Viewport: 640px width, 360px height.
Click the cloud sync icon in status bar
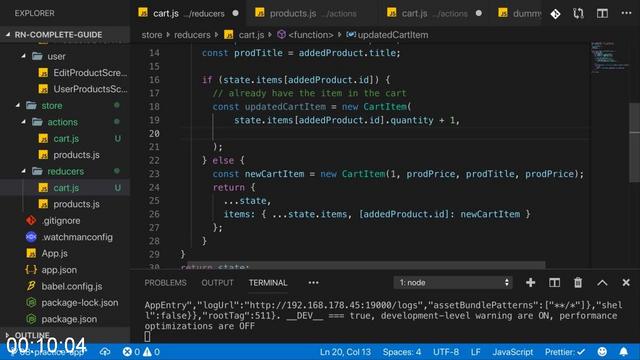pos(105,351)
